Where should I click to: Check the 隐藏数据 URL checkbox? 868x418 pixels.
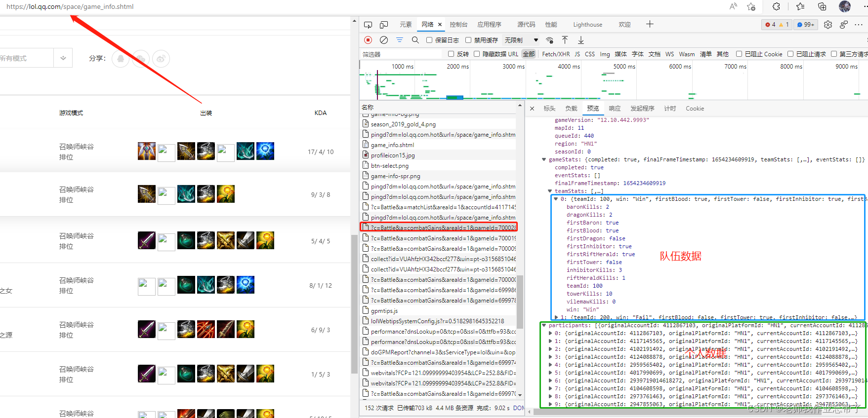pos(477,54)
